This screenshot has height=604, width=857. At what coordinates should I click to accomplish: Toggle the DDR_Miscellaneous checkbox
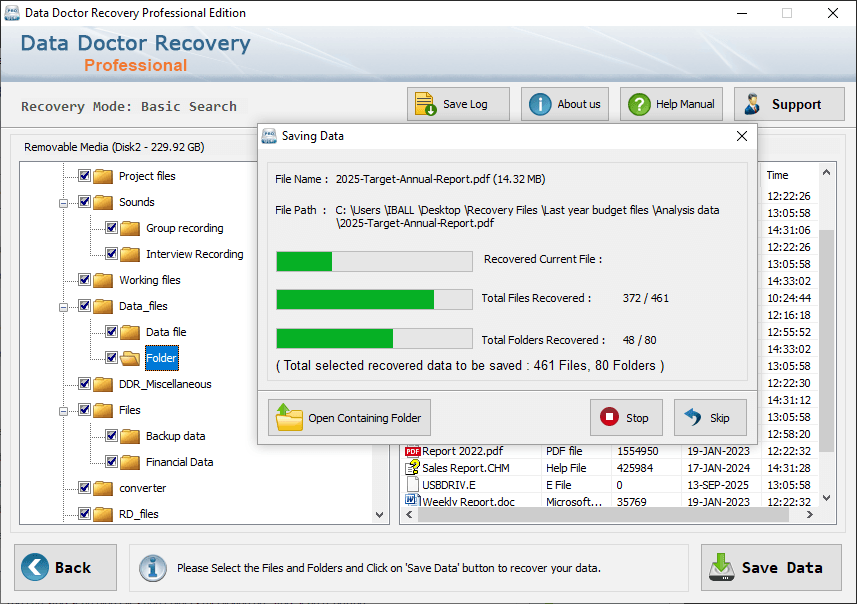(x=84, y=384)
